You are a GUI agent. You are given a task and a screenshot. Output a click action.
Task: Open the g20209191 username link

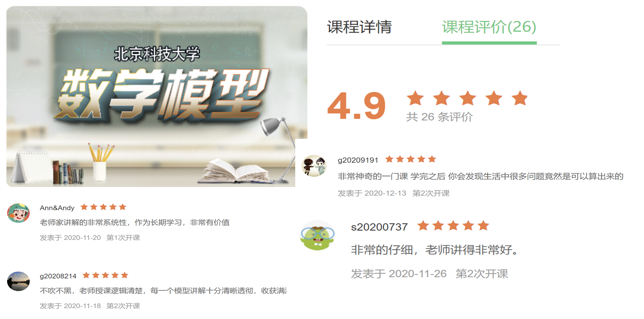click(x=358, y=160)
